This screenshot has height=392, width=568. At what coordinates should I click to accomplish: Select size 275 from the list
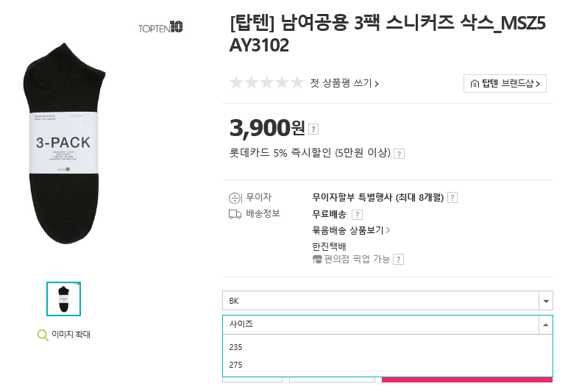click(387, 365)
